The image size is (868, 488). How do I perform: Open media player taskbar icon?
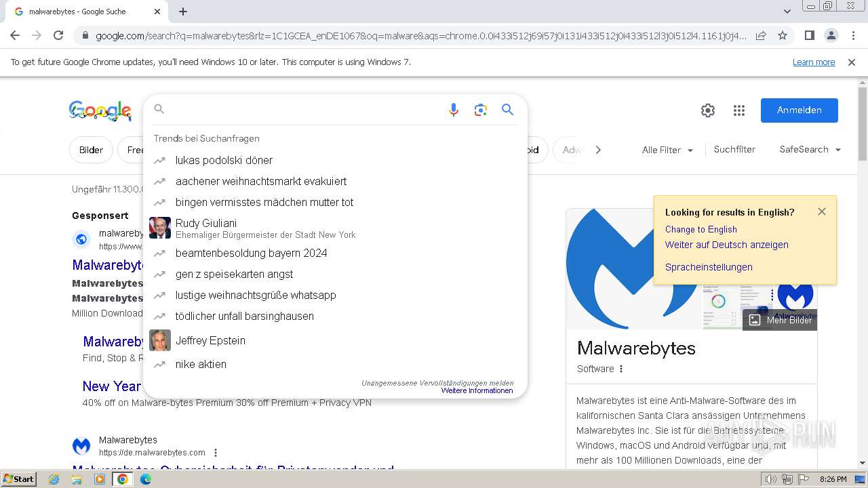click(100, 479)
